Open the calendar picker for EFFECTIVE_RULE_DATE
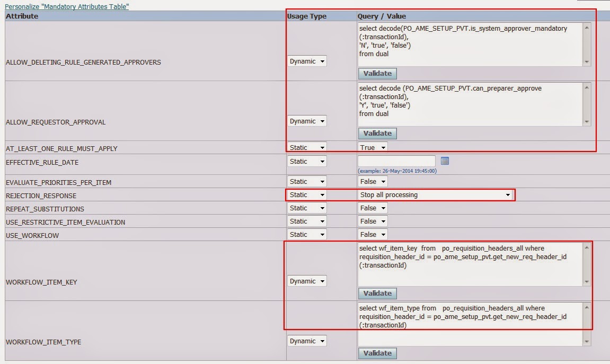The height and width of the screenshot is (364, 610). (x=444, y=161)
